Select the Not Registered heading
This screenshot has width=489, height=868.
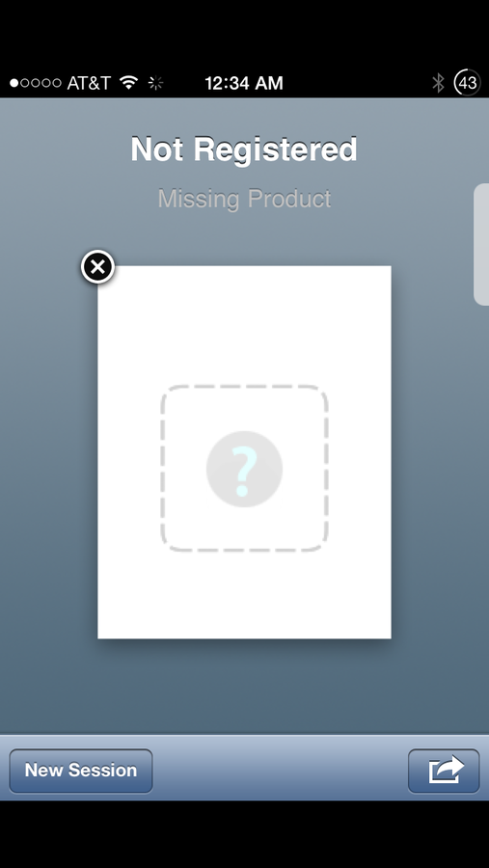tap(244, 149)
